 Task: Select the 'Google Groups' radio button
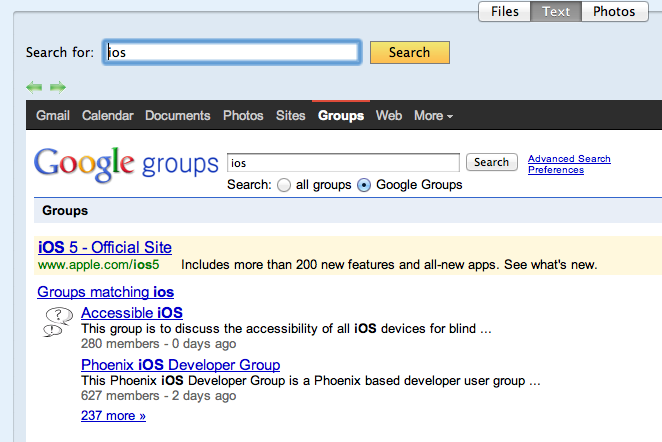pyautogui.click(x=364, y=185)
